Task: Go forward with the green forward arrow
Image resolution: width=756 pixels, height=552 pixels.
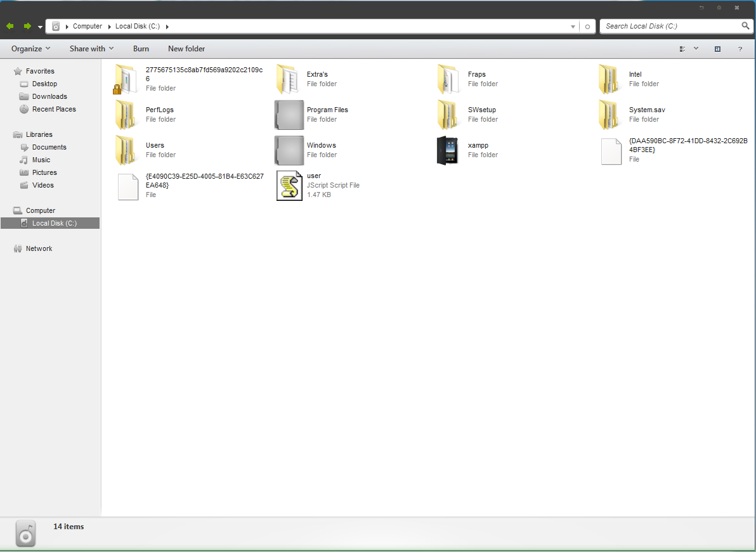Action: (27, 26)
